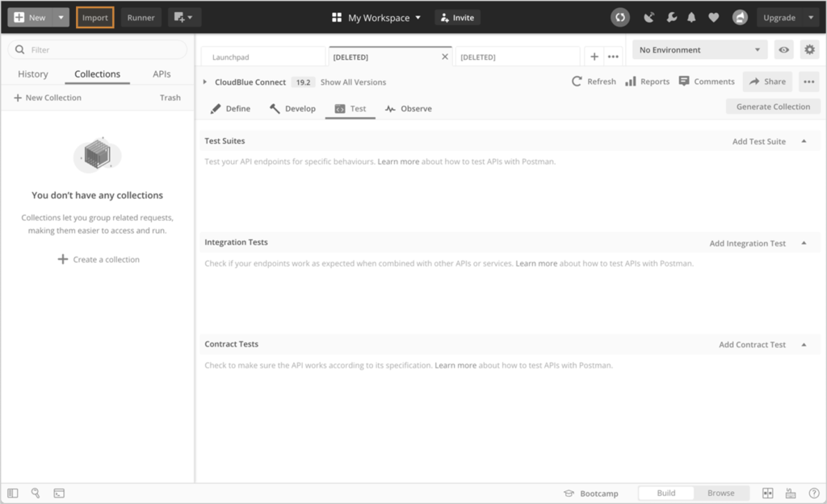This screenshot has height=504, width=827.
Task: Click Learn more under Test Suites
Action: click(398, 162)
